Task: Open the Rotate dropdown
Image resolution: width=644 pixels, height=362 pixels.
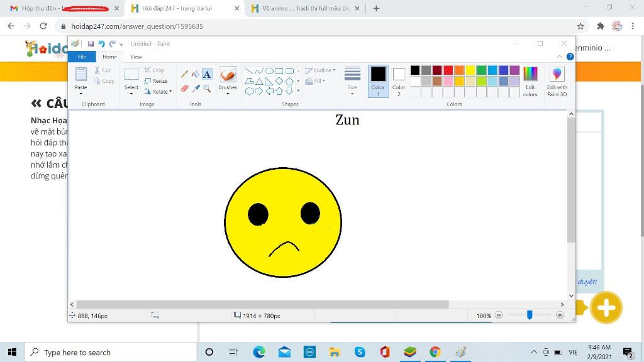Action: [158, 92]
